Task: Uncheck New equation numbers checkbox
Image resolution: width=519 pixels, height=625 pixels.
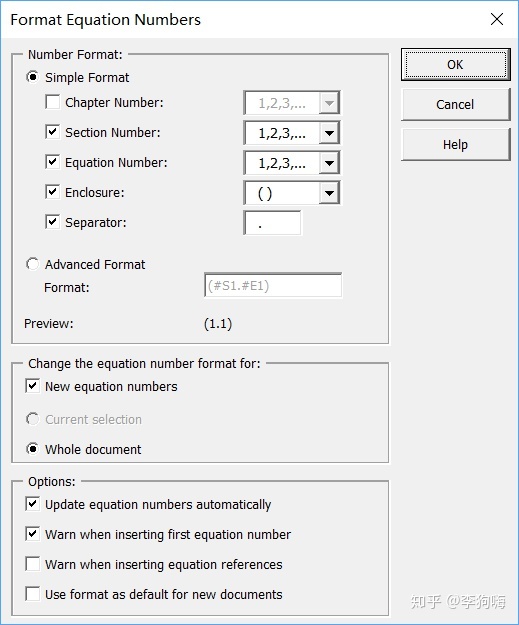Action: (33, 386)
